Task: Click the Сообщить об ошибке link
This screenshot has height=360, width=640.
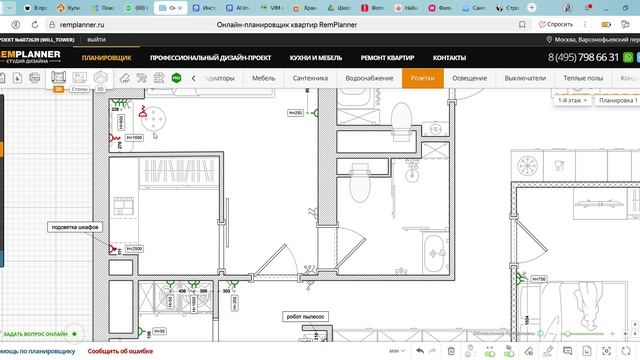Action: click(x=120, y=351)
